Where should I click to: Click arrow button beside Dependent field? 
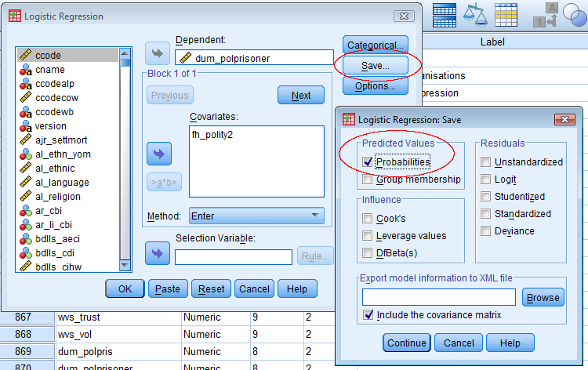(x=158, y=54)
